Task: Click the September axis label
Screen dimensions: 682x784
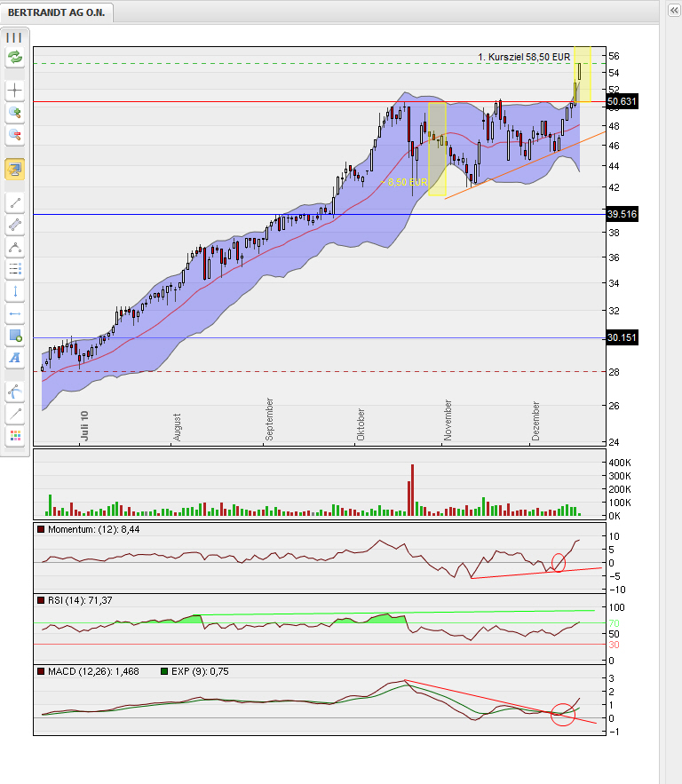Action: tap(269, 419)
